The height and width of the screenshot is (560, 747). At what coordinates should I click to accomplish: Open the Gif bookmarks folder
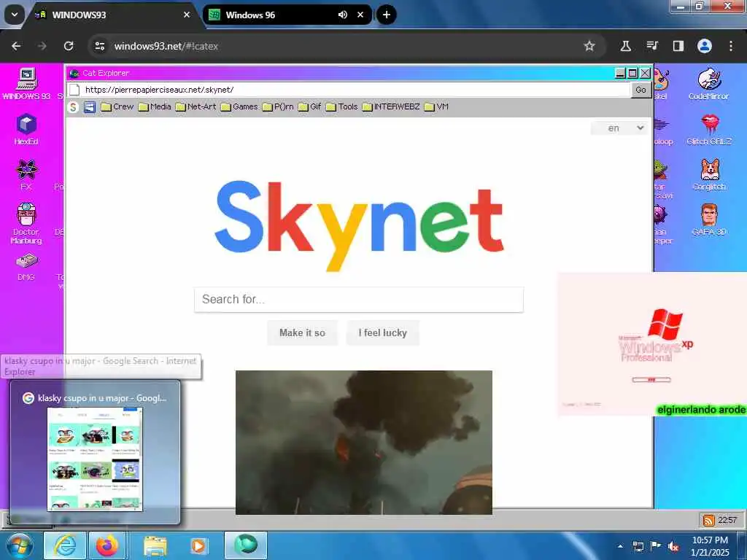(309, 107)
